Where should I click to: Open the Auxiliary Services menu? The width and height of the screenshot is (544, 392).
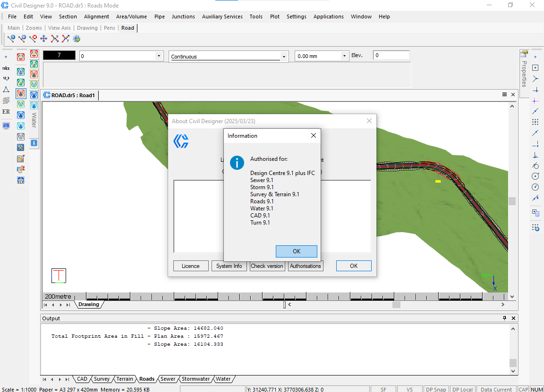tap(222, 17)
